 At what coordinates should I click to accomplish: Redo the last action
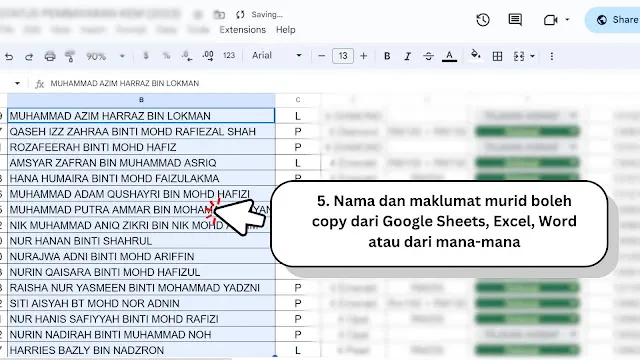pos(29,56)
